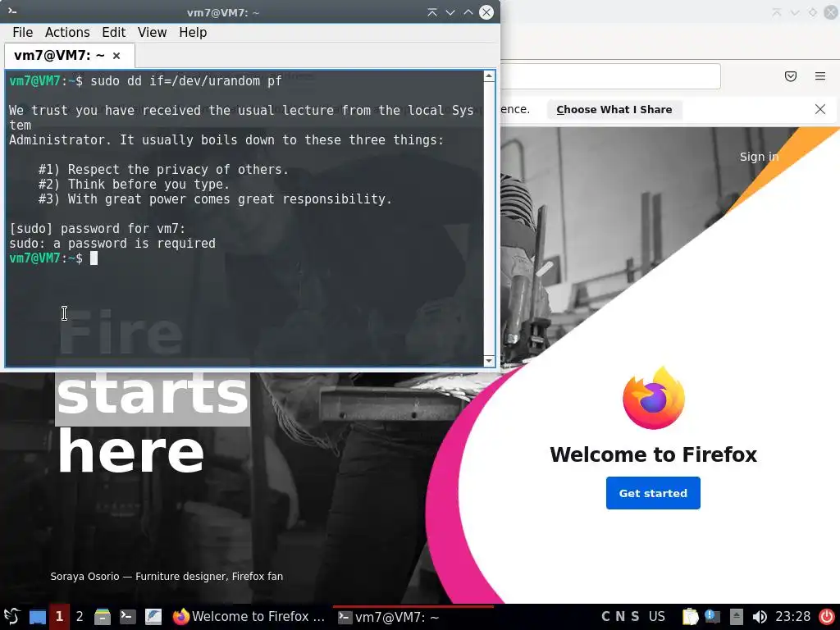Screen dimensions: 840x630
Task: Open the View menu in terminal
Action: 152,33
